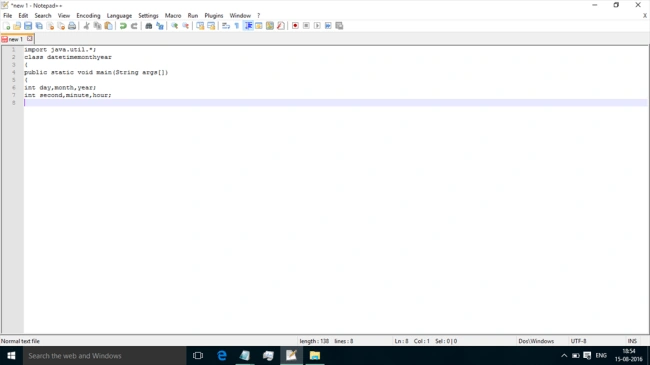Close the "new 1" tab with X
The image size is (650, 365).
(29, 39)
